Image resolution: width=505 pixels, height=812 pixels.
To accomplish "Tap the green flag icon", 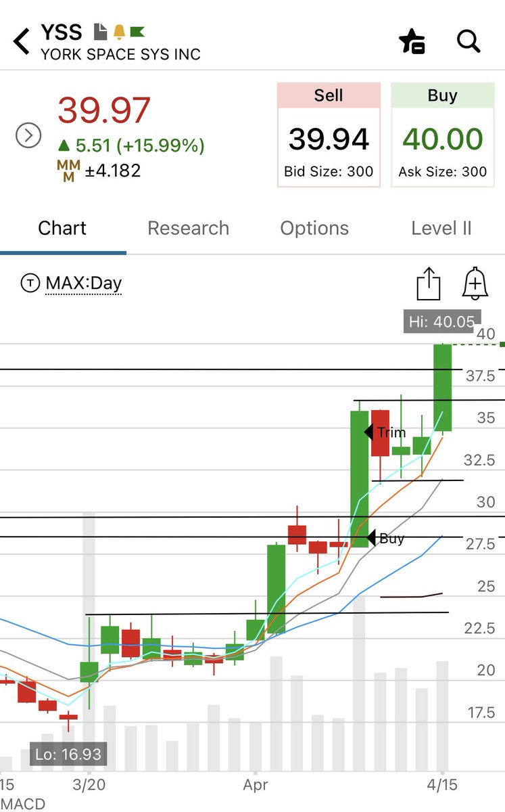I will pyautogui.click(x=137, y=31).
